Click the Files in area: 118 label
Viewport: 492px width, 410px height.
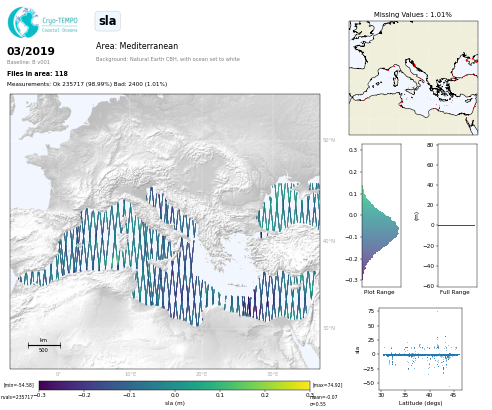37,74
